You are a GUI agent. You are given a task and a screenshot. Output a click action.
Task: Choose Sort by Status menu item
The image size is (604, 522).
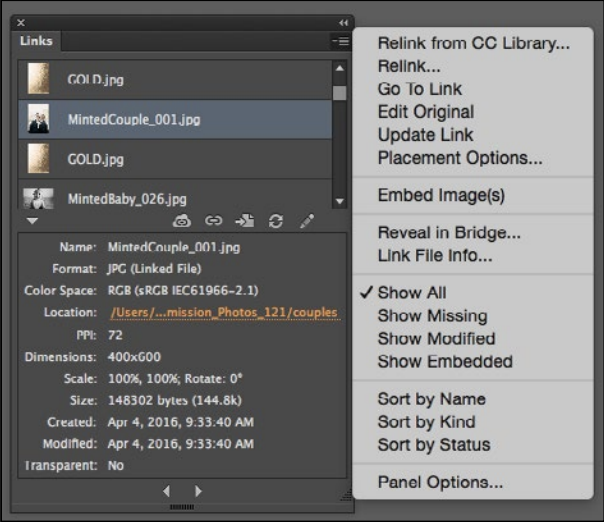434,445
